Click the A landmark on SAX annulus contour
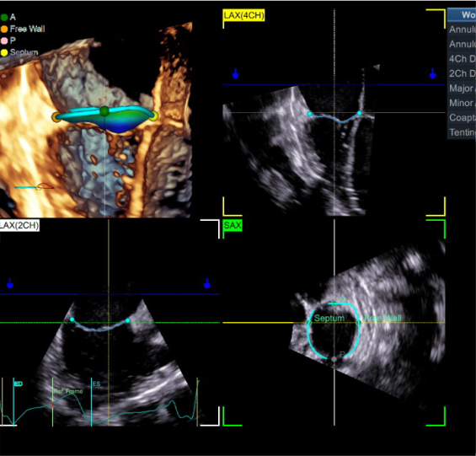Screen dimensions: 476x456 point(334,303)
